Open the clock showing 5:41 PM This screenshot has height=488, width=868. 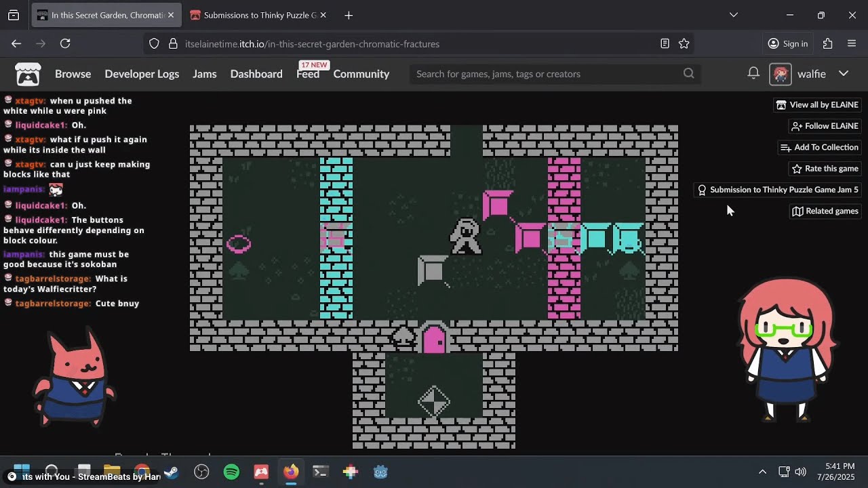click(x=834, y=472)
